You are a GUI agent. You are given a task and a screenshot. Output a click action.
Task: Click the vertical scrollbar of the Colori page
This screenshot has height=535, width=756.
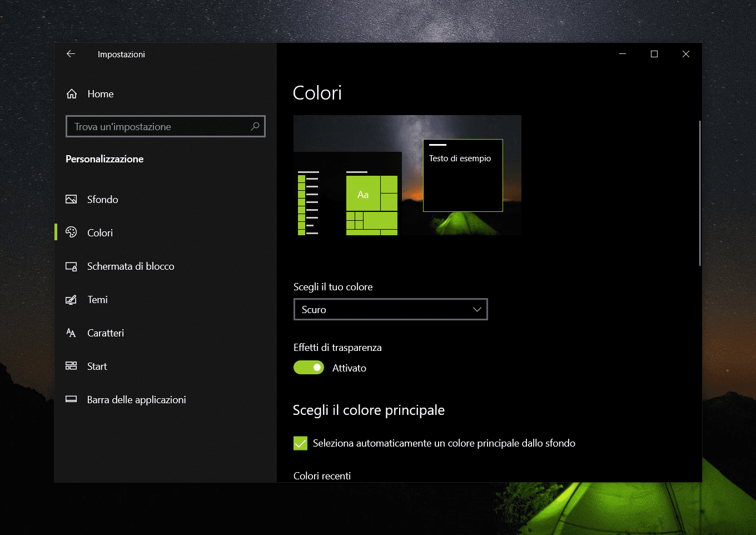pyautogui.click(x=699, y=192)
